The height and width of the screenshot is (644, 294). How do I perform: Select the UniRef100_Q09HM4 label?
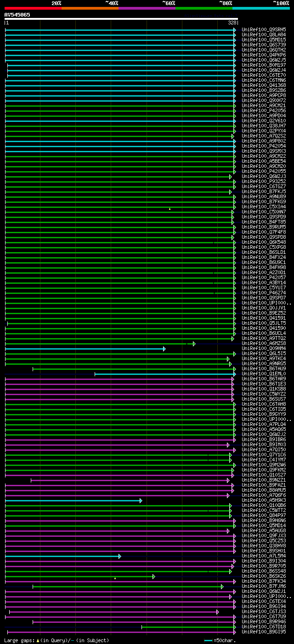point(264,348)
